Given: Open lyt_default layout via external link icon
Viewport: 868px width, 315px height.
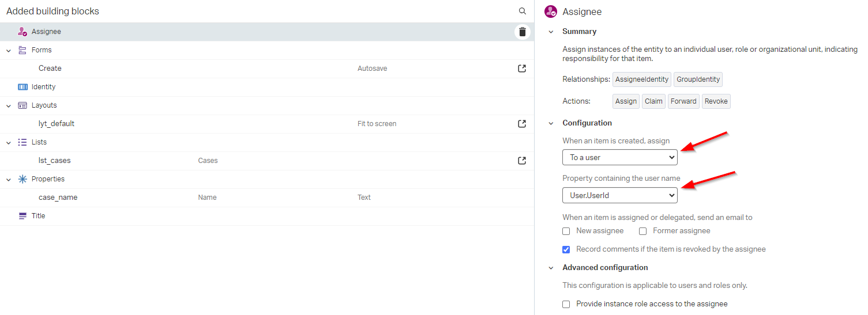Looking at the screenshot, I should 522,124.
